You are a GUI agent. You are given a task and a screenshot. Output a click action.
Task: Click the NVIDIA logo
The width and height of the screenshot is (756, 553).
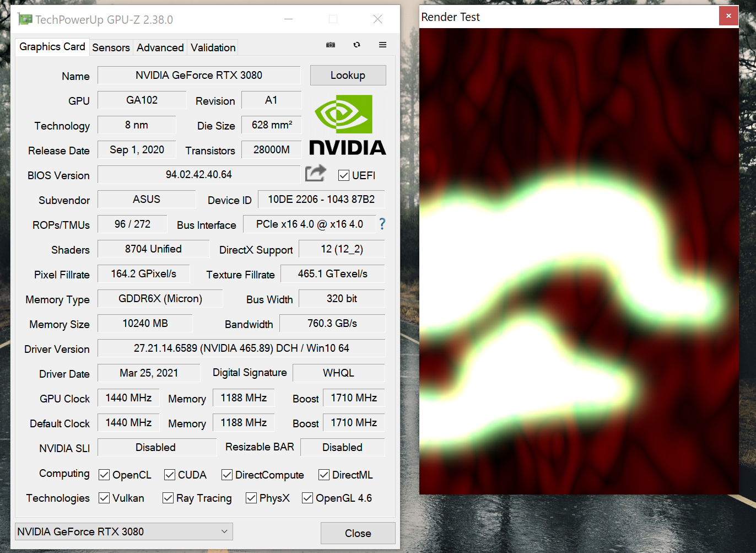(x=347, y=124)
